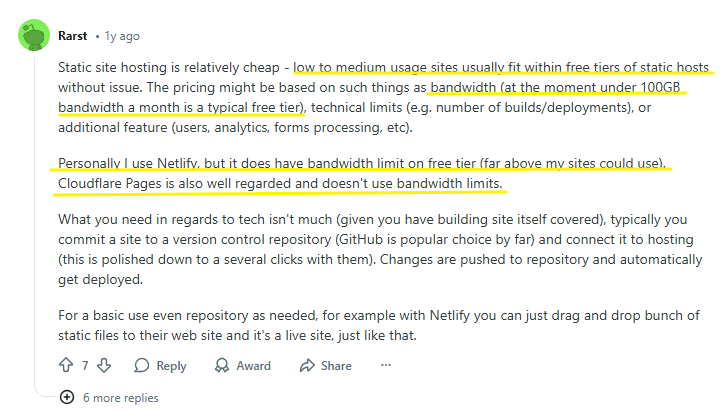Screen dimensions: 727x419
Task: Click the paragraph starting "For a basic use"
Action: pos(380,326)
